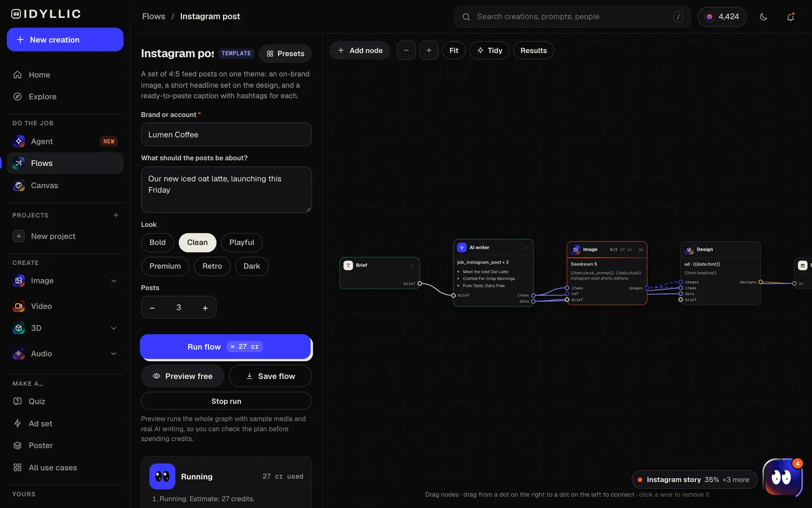Click Save flow
The height and width of the screenshot is (508, 812).
[x=270, y=376]
